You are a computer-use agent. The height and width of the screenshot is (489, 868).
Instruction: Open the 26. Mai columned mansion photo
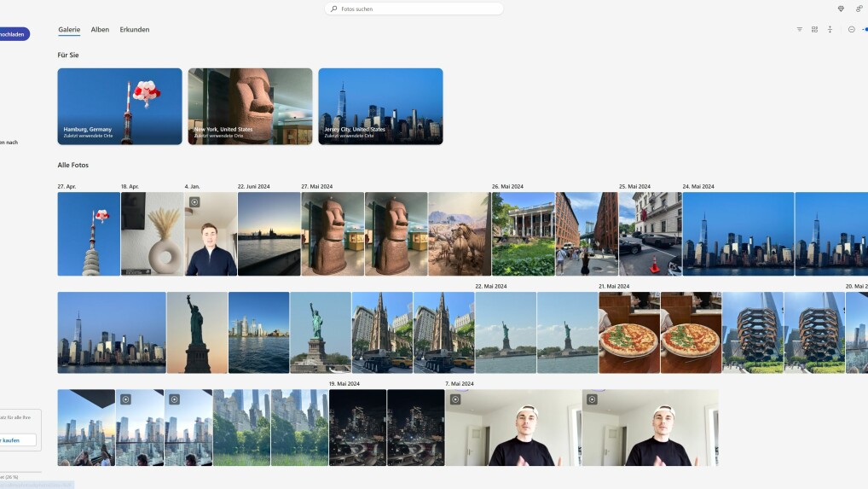524,234
